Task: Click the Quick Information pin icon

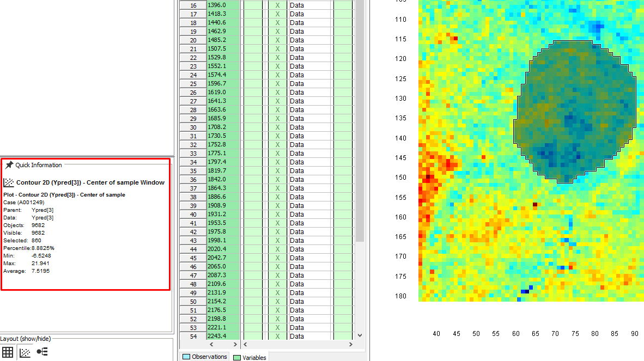Action: 9,165
